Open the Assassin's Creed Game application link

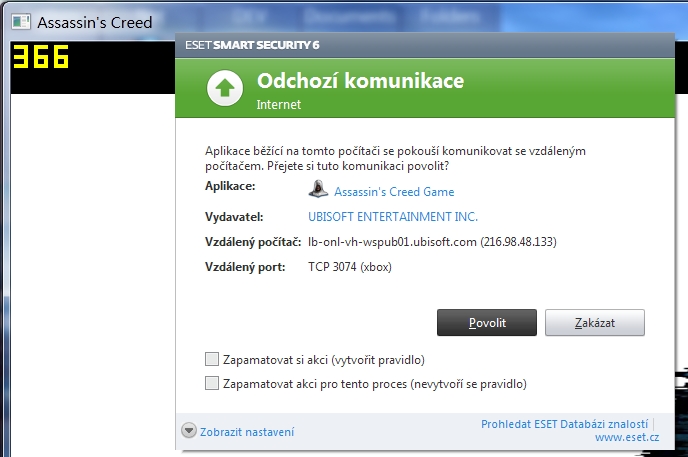pos(394,192)
